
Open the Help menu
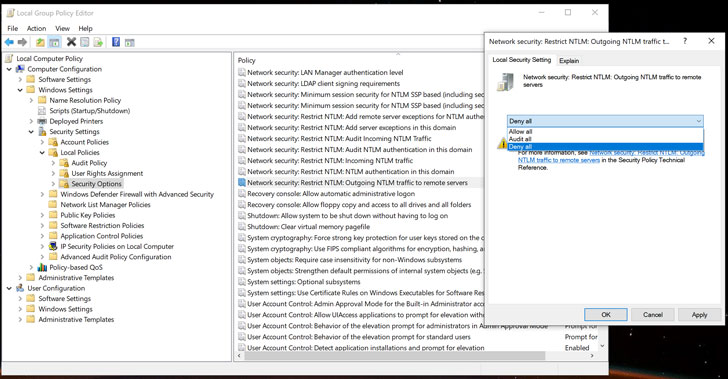[85, 28]
